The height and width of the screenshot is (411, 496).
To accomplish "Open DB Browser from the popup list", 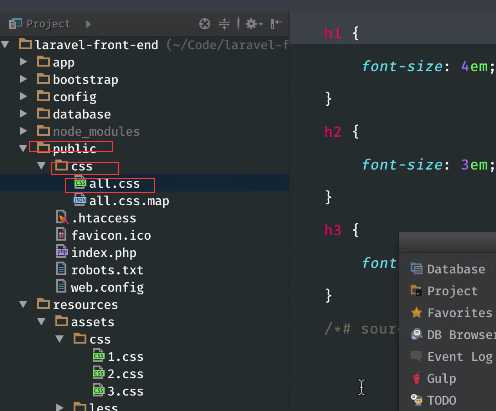I will click(461, 335).
